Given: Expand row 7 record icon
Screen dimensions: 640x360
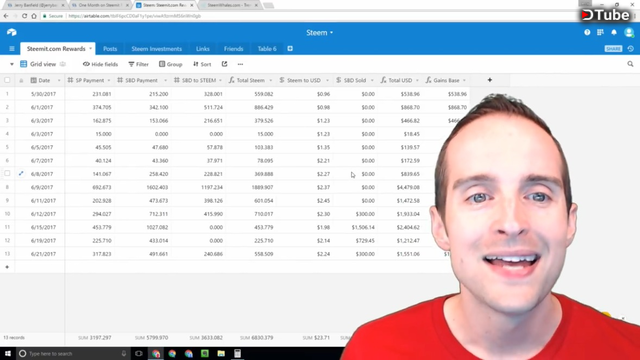Looking at the screenshot, I should (21, 173).
